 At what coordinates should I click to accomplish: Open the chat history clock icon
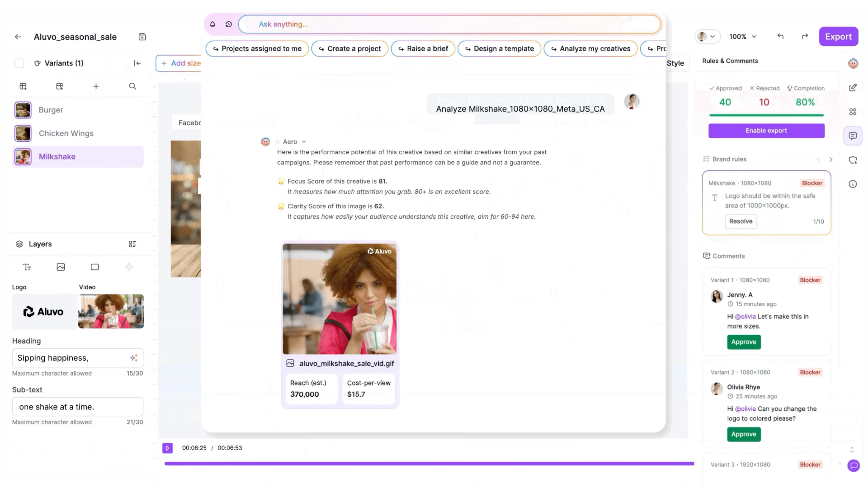click(228, 24)
